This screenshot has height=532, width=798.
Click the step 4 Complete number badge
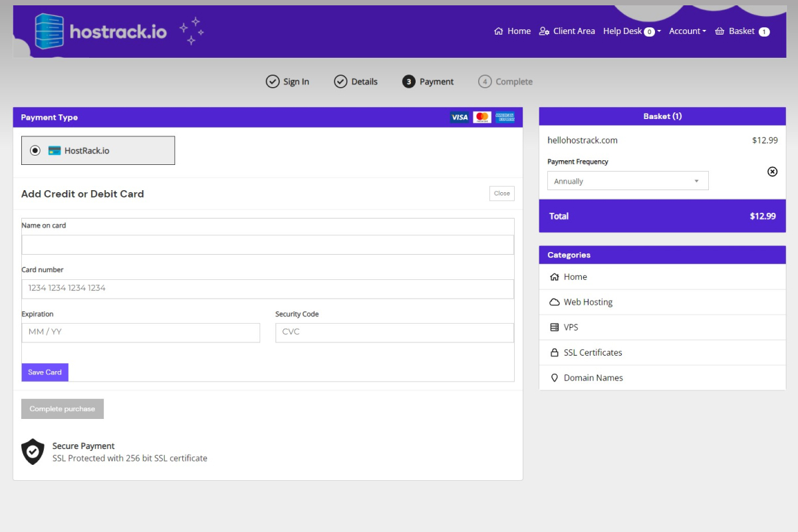pyautogui.click(x=485, y=82)
